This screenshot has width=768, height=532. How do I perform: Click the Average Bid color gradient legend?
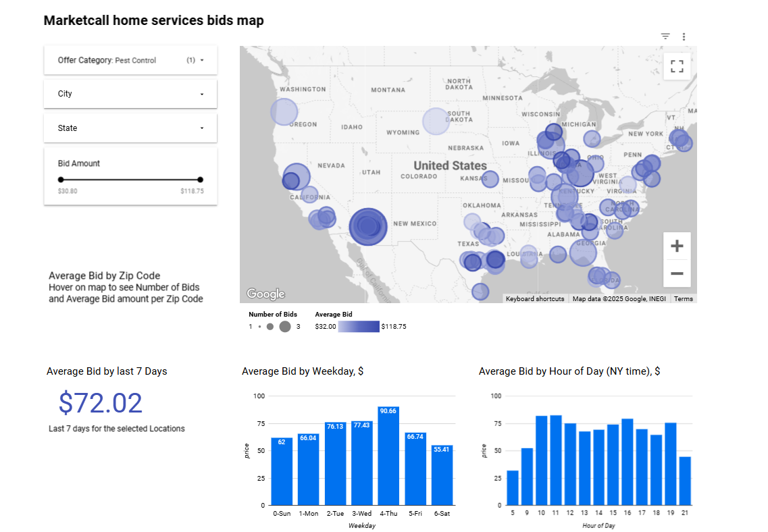[359, 327]
